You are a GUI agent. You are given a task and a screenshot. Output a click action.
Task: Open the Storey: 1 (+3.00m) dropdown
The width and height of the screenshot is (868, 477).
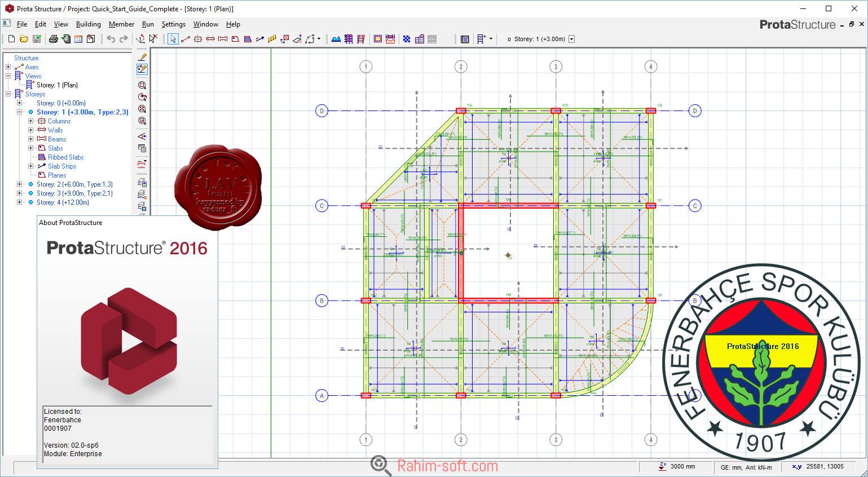pyautogui.click(x=571, y=39)
